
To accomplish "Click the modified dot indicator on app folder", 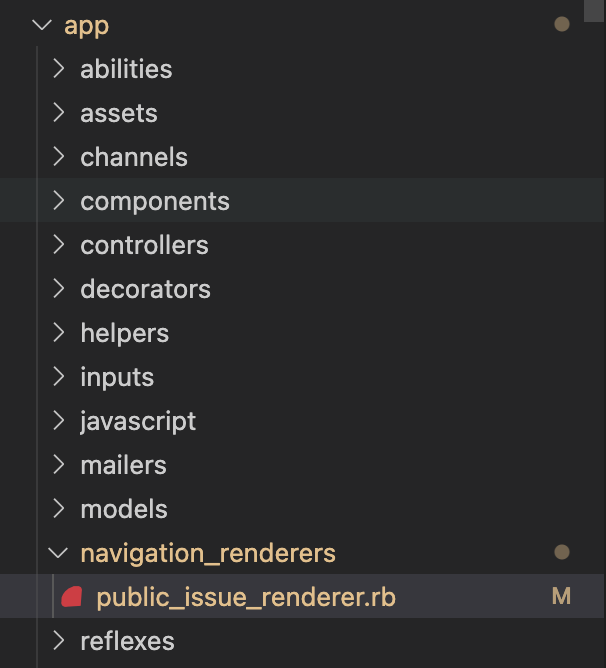I will click(x=561, y=24).
